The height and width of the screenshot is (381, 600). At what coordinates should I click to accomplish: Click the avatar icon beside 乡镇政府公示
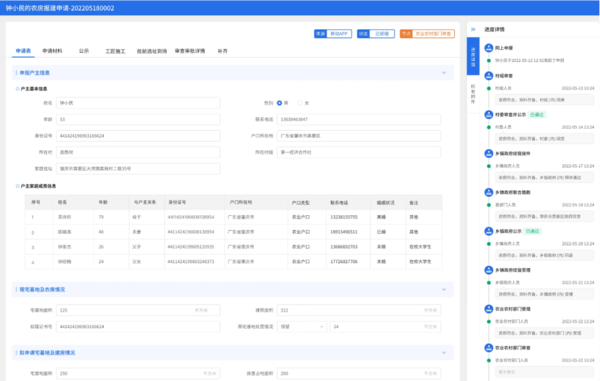tap(489, 231)
